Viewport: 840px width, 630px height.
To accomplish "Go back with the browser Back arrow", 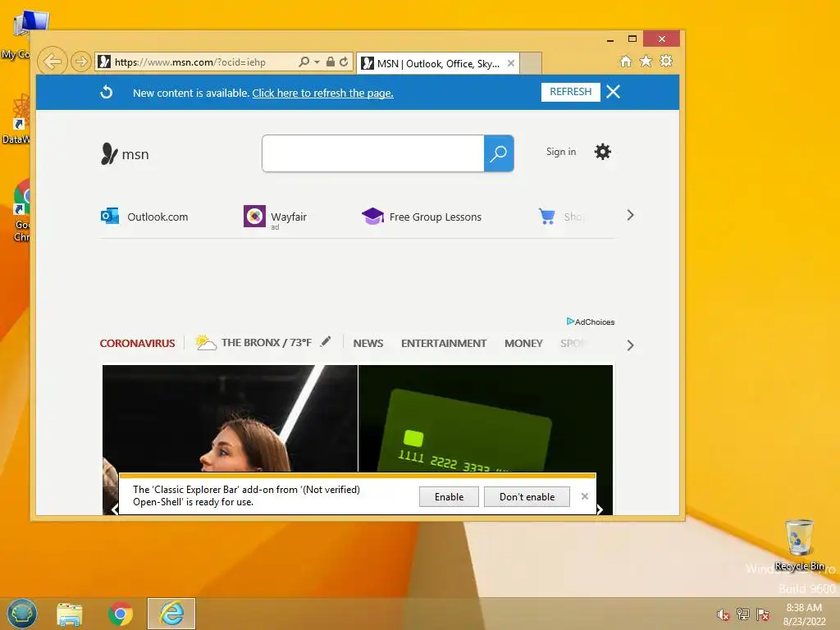I will (x=52, y=62).
